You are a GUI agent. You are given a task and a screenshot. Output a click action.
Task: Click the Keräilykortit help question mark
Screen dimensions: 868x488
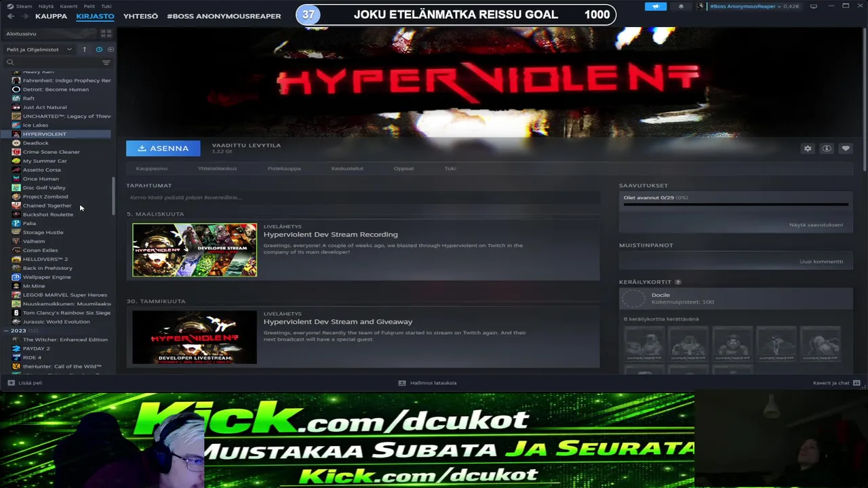pyautogui.click(x=677, y=282)
